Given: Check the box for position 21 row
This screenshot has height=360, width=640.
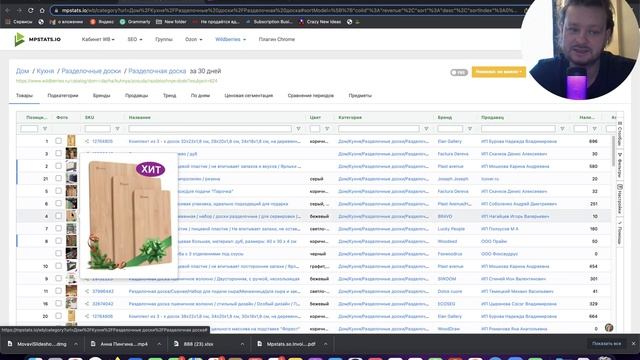Looking at the screenshot, I should coord(58,178).
